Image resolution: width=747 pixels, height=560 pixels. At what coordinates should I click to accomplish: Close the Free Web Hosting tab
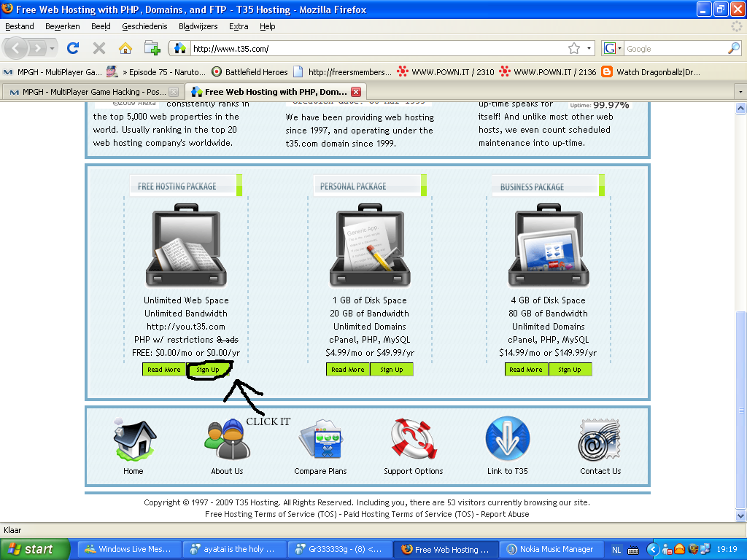point(356,92)
